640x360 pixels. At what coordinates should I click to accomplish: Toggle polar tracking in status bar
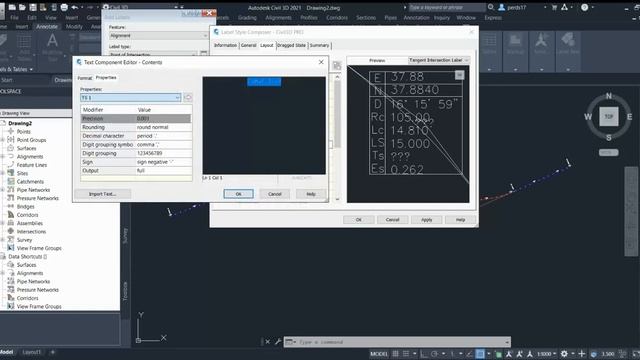coord(435,354)
